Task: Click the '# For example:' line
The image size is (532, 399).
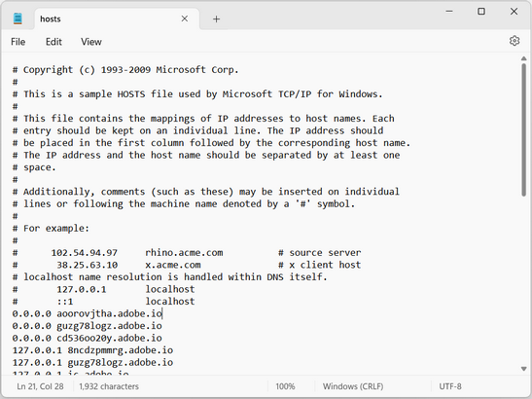Action: (x=51, y=228)
